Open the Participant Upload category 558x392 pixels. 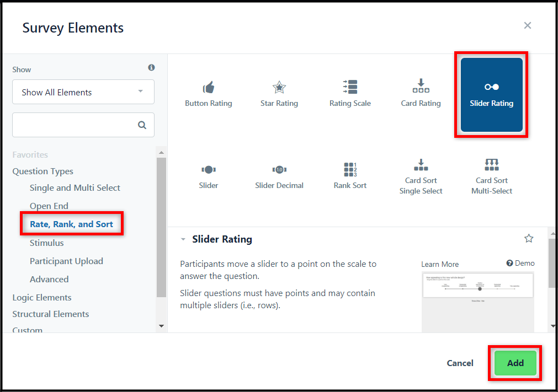tap(66, 261)
